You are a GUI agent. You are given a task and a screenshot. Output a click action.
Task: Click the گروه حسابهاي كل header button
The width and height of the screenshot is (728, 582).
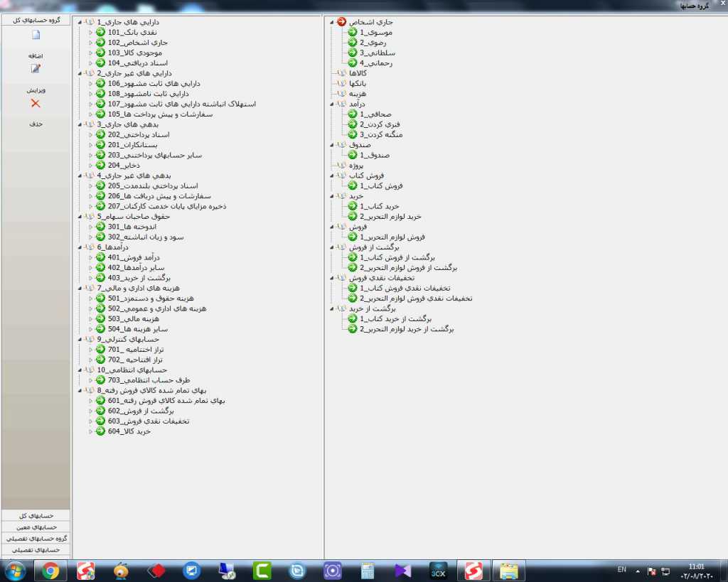(36, 20)
